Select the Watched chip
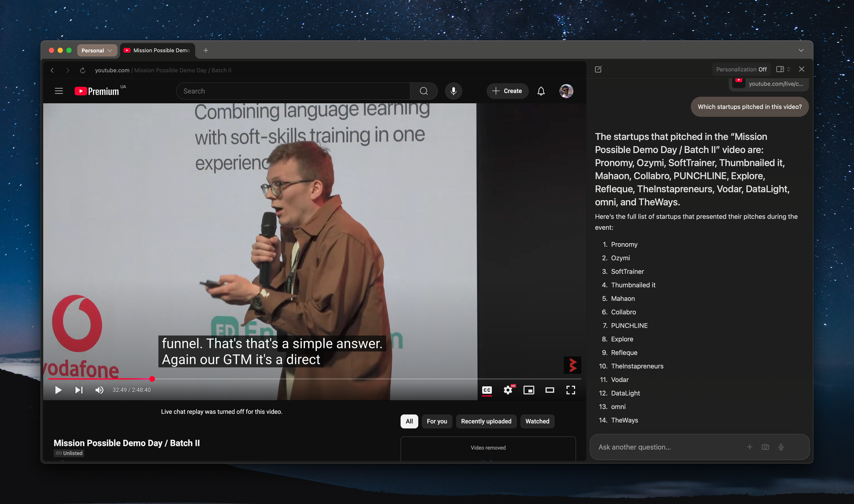 click(537, 421)
